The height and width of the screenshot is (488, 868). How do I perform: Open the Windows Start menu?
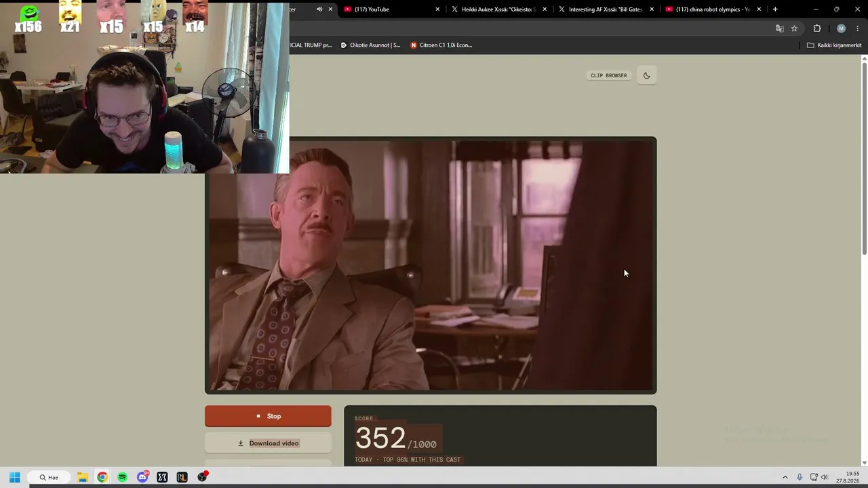[14, 477]
